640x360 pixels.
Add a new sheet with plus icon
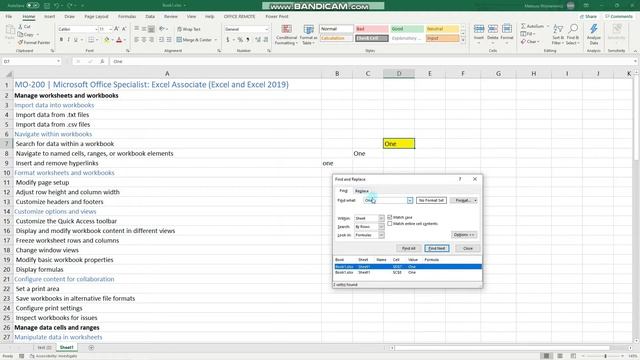pyautogui.click(x=91, y=347)
